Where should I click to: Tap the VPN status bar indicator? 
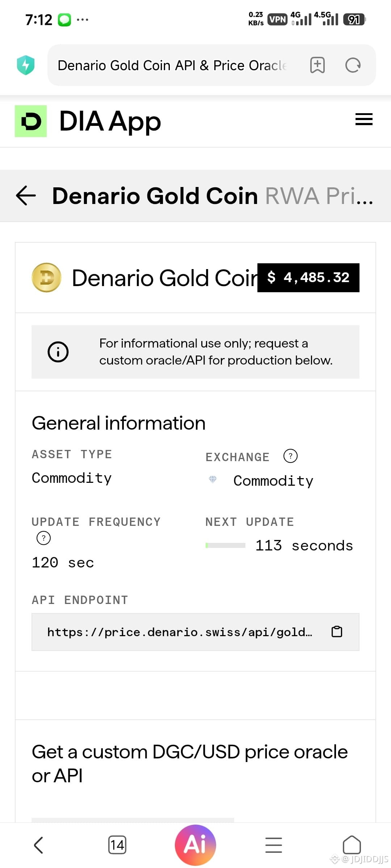tap(278, 19)
